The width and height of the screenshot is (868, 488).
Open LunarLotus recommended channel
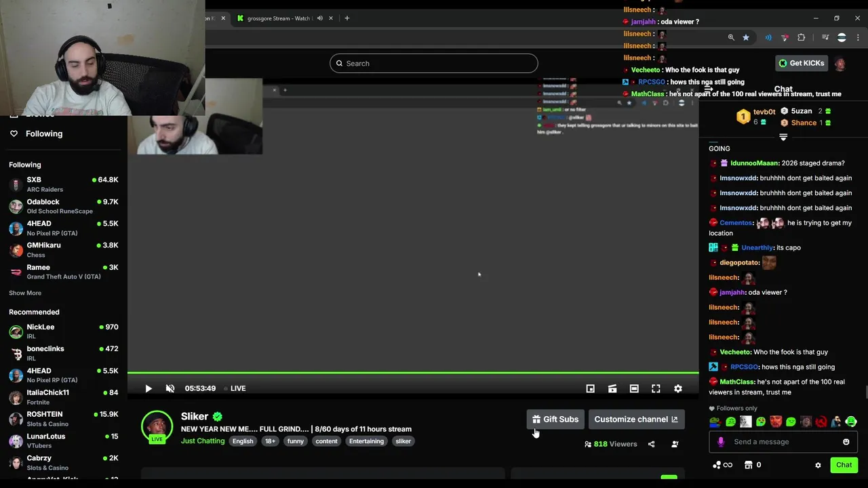pyautogui.click(x=64, y=441)
